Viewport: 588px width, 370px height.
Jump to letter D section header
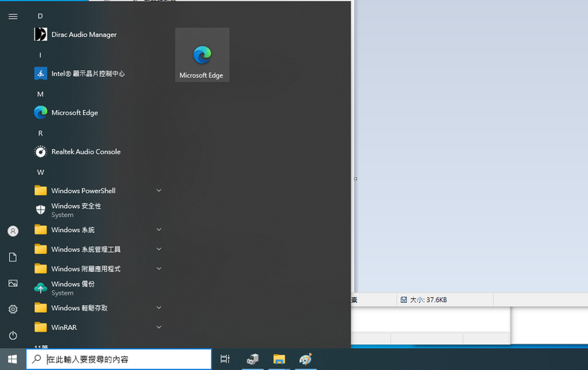click(40, 16)
